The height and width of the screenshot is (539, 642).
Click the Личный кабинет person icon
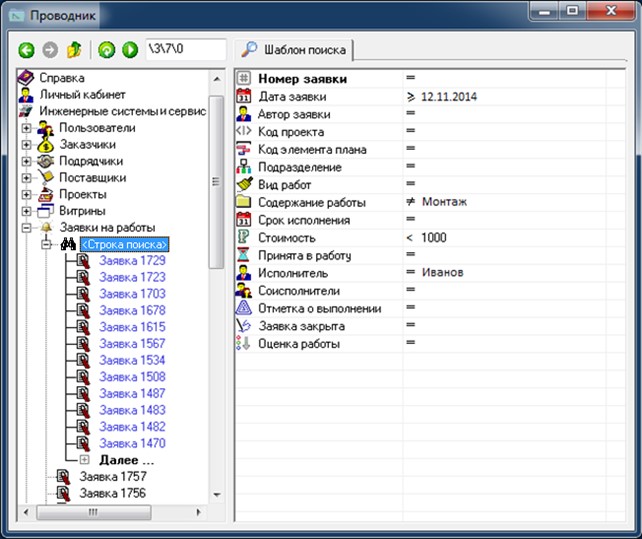pyautogui.click(x=26, y=95)
